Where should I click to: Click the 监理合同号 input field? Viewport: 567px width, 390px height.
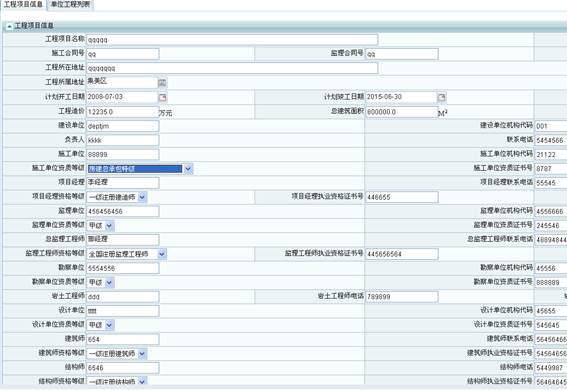coord(402,54)
